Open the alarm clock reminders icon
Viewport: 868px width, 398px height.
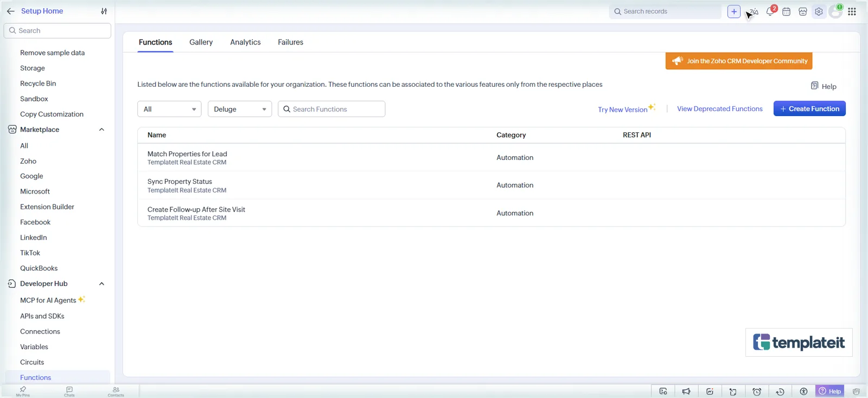[x=757, y=391]
